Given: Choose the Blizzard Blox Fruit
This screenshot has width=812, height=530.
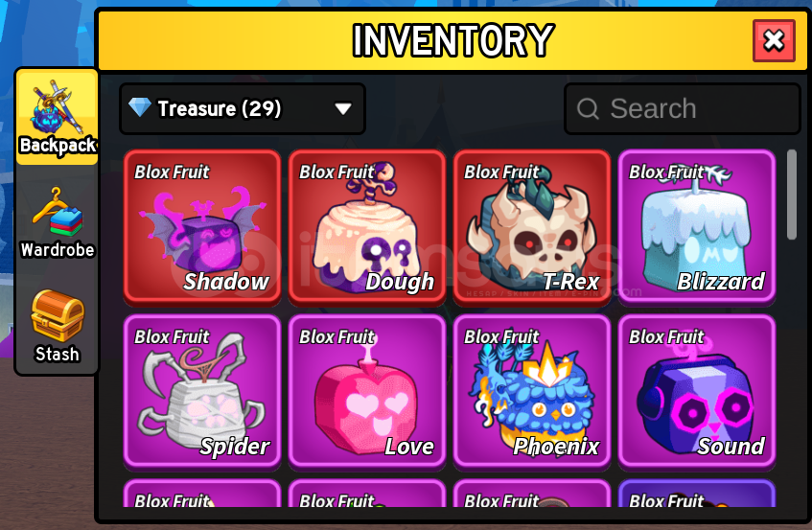Looking at the screenshot, I should pos(697,227).
